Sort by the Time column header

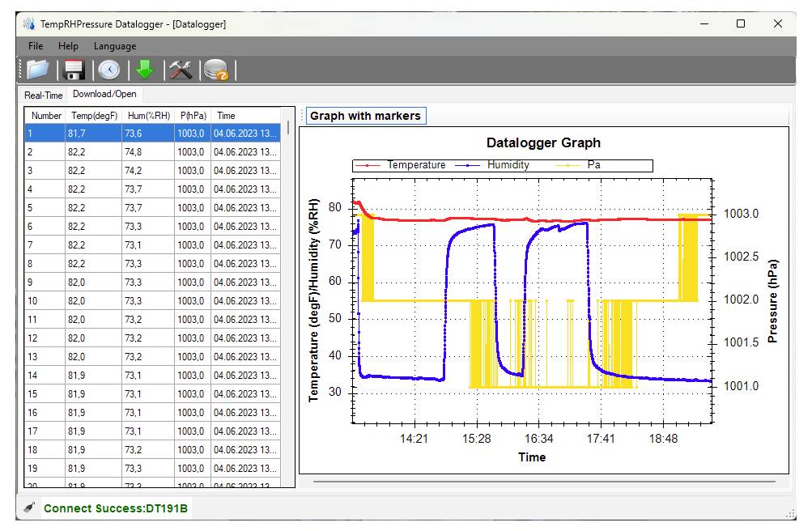[x=246, y=116]
